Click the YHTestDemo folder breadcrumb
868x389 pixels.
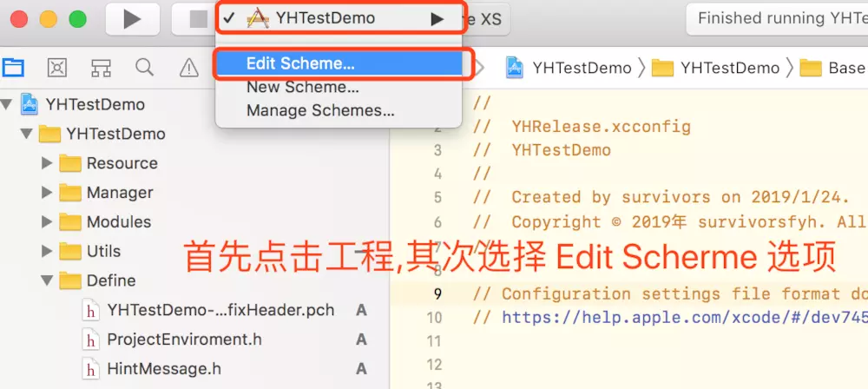tap(730, 68)
